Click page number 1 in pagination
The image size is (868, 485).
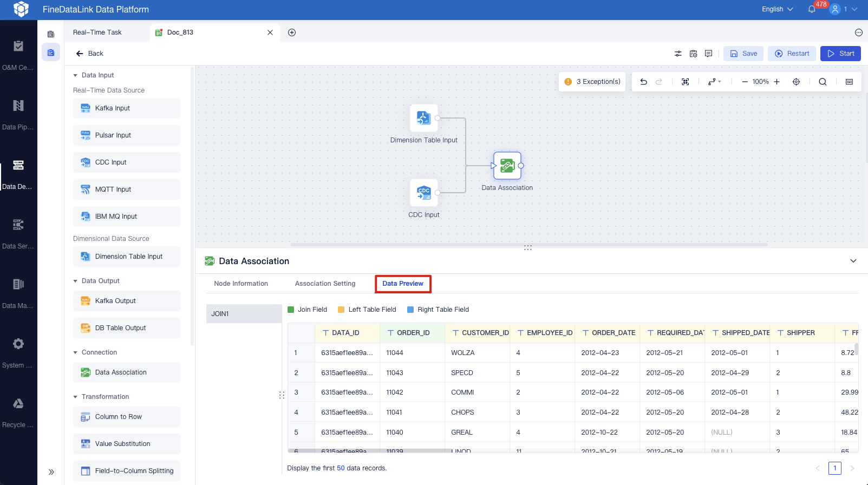click(x=835, y=468)
